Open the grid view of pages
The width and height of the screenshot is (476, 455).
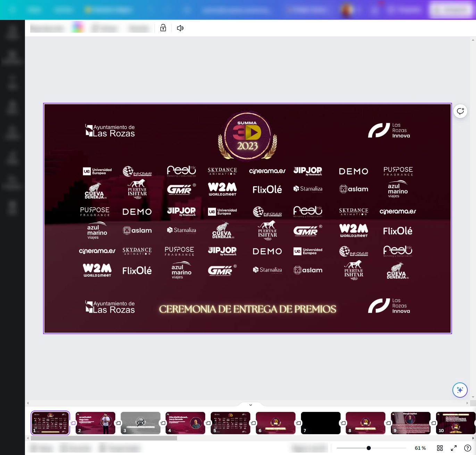point(440,448)
